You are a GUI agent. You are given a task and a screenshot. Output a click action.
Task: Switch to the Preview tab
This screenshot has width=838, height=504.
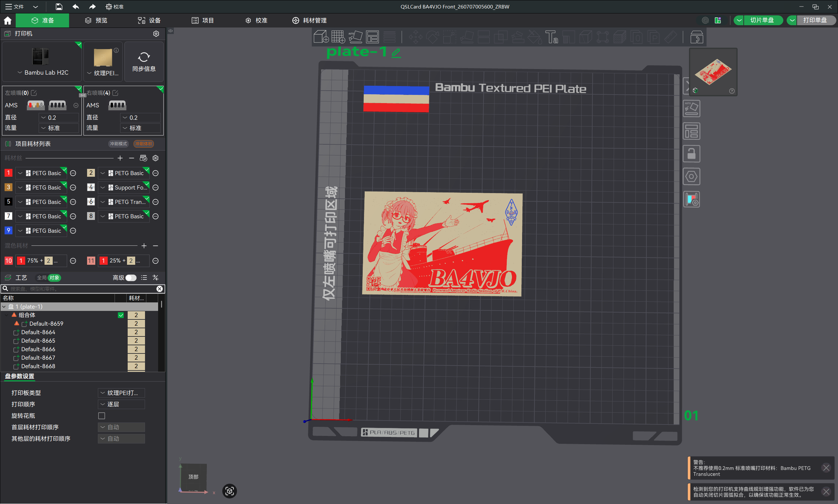[96, 20]
